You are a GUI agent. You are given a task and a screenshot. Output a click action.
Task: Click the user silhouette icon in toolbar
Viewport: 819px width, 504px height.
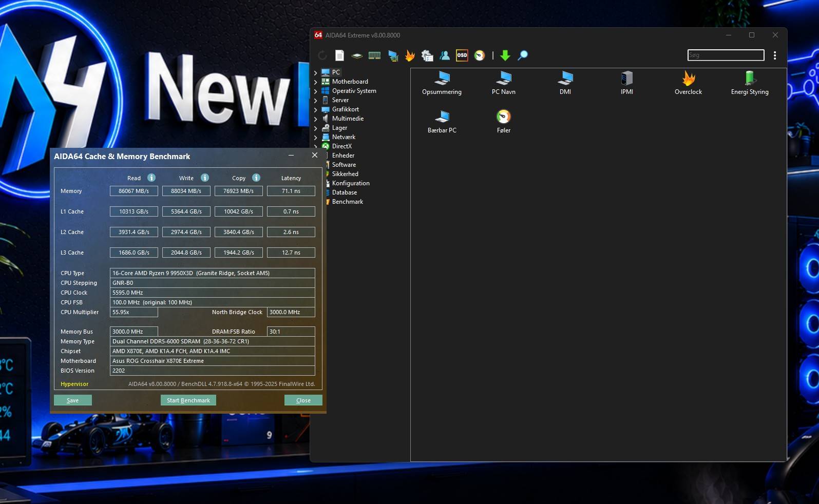(x=445, y=55)
